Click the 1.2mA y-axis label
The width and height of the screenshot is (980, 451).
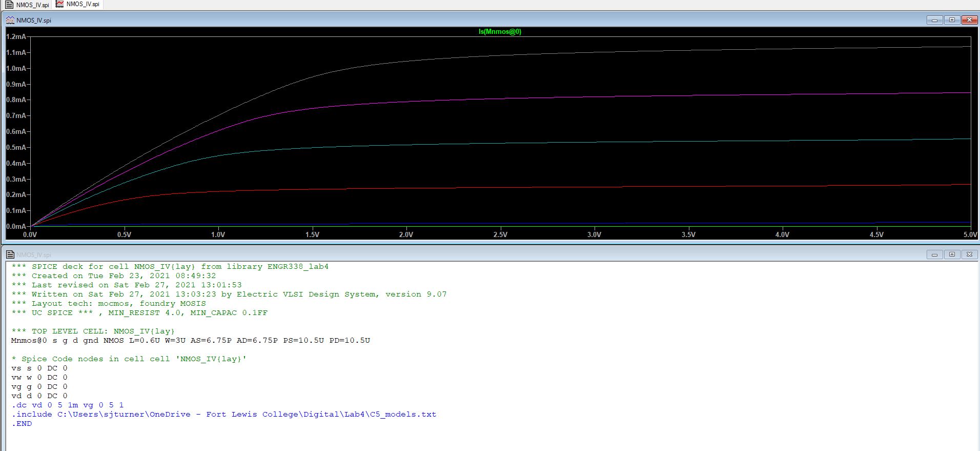pyautogui.click(x=16, y=36)
